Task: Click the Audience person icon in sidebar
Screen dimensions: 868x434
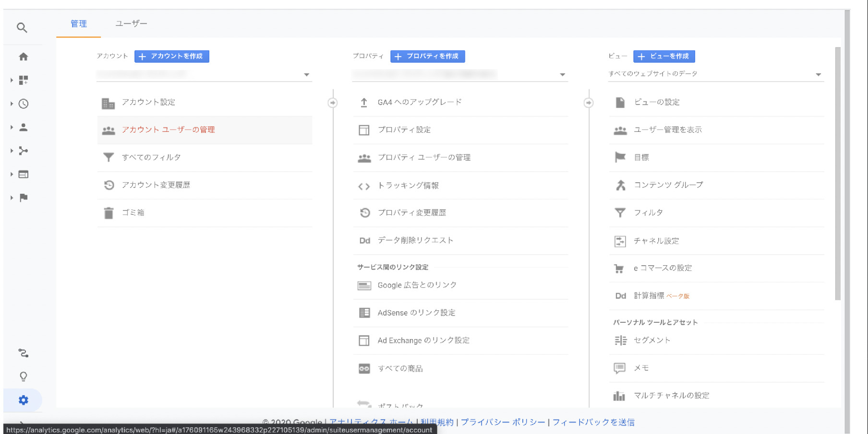Action: click(24, 128)
